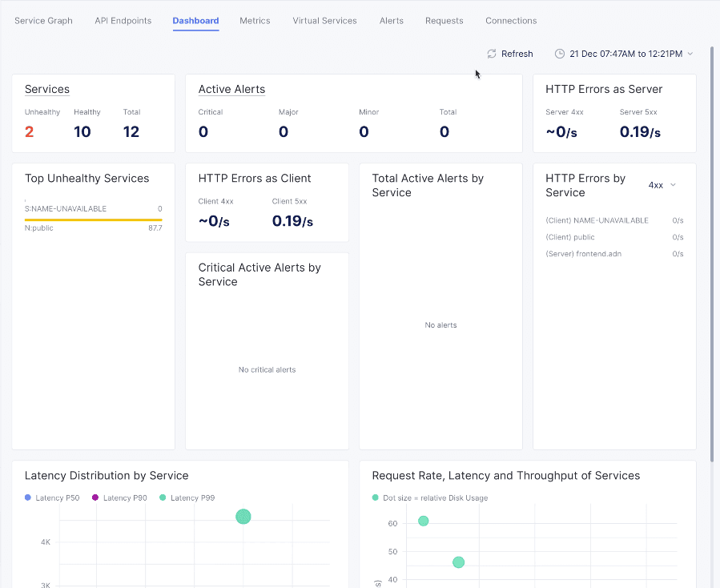
Task: Click the blue Latency P50 legend dot
Action: [30, 497]
